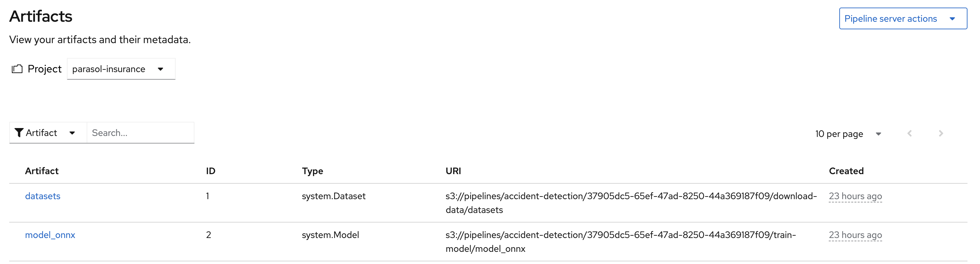
Task: Open the Pipeline server actions dropdown
Action: coord(903,19)
